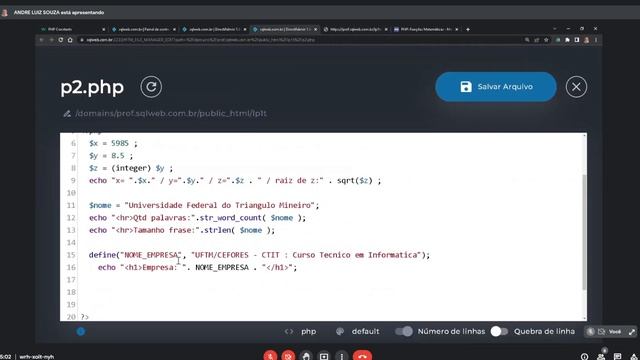Click the reload file icon beside p2.php

tap(151, 87)
